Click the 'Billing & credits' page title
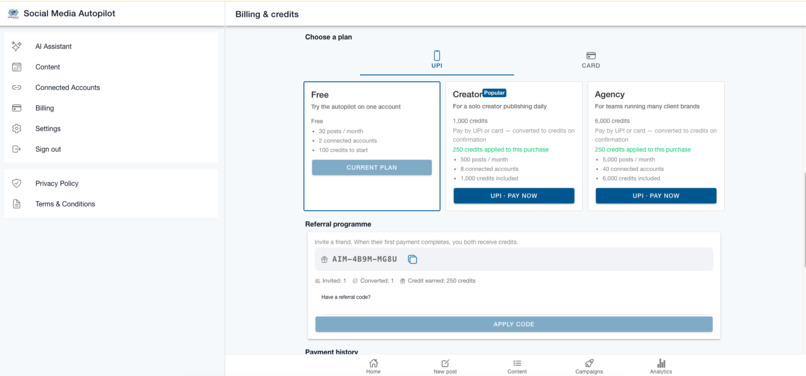 (x=267, y=14)
